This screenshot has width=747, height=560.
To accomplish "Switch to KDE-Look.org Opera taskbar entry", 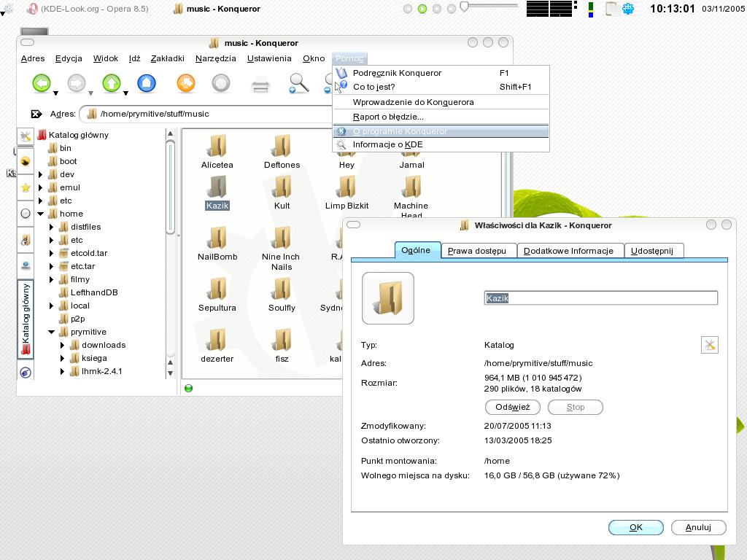I will [x=88, y=9].
